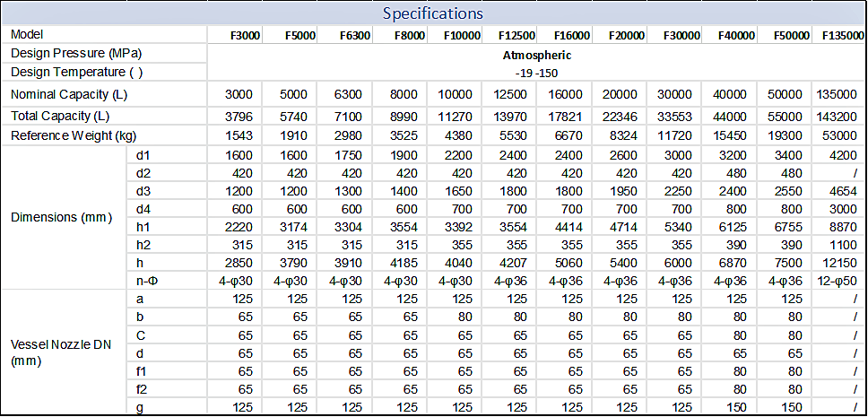Click model header F12500
Viewport: 868px width, 417px height.
point(517,36)
